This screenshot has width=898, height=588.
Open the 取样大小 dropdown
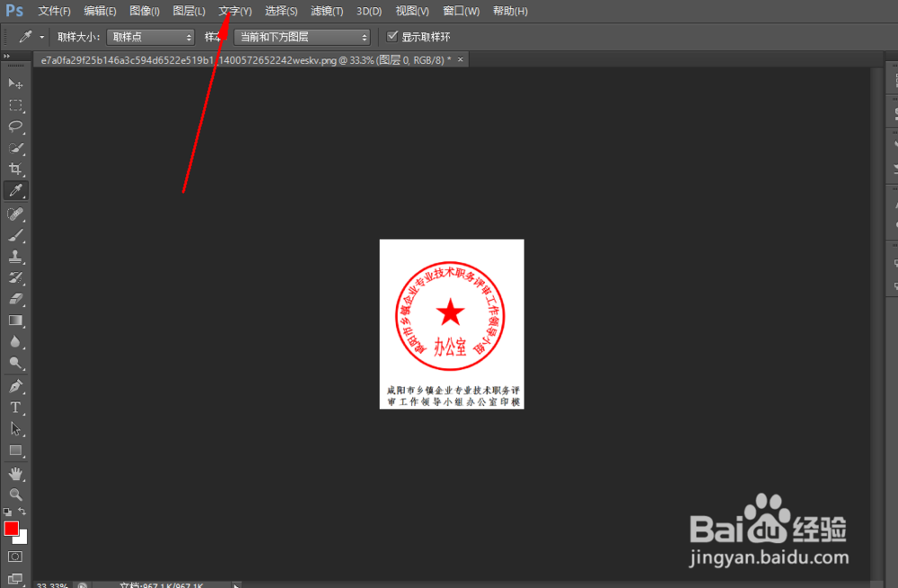coord(151,37)
